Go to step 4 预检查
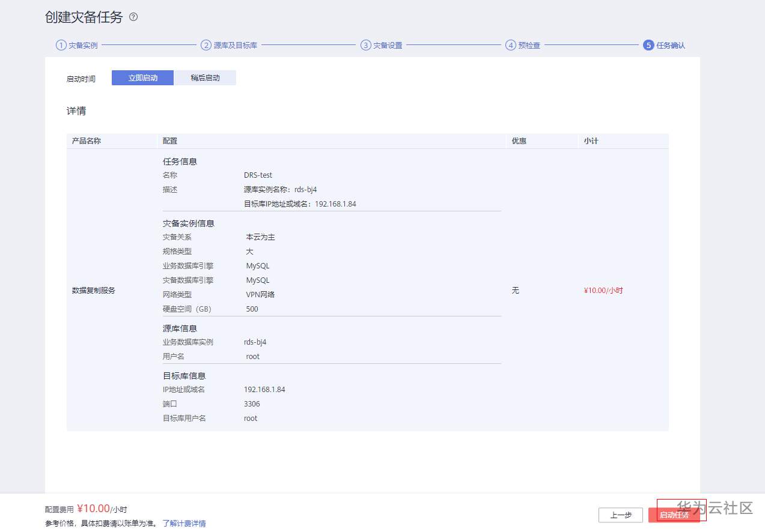Viewport: 765px width, 532px height. click(x=523, y=45)
